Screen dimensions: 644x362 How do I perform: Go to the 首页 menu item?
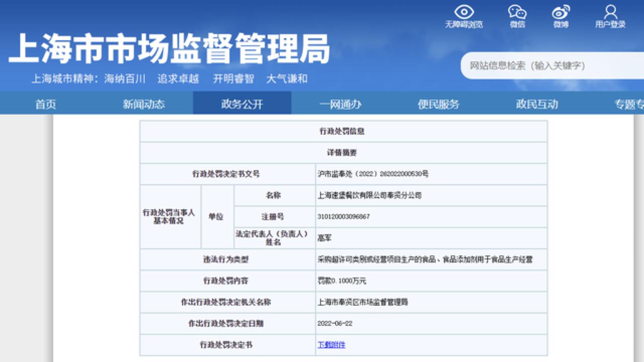45,104
